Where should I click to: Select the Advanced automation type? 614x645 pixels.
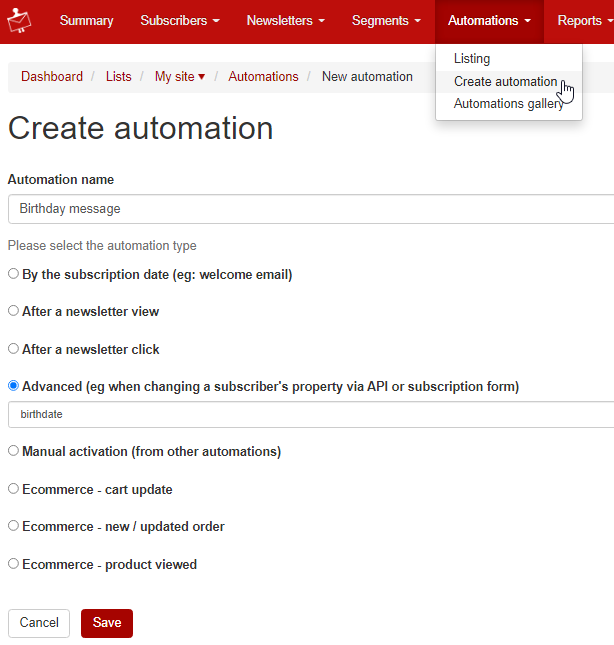pos(14,385)
